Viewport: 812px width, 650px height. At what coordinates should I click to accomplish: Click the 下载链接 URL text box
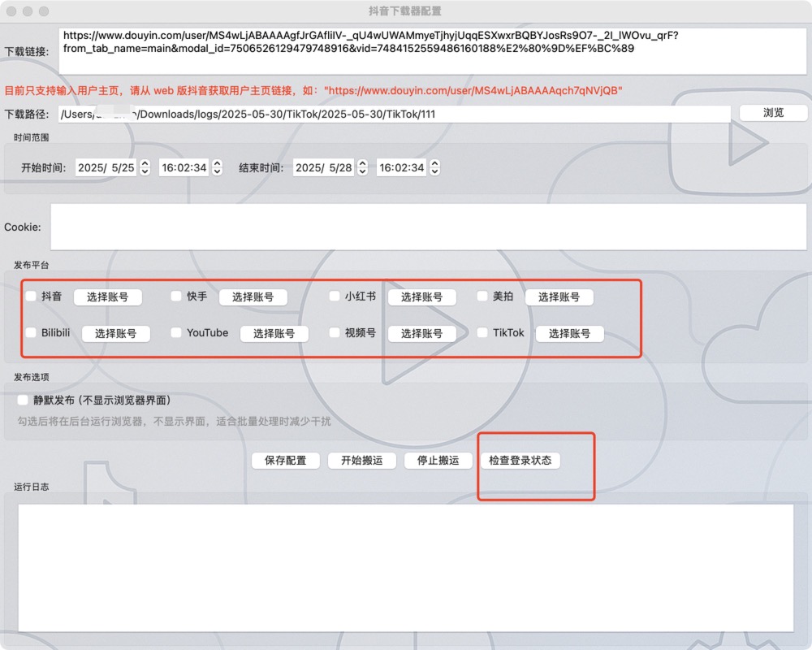point(432,50)
